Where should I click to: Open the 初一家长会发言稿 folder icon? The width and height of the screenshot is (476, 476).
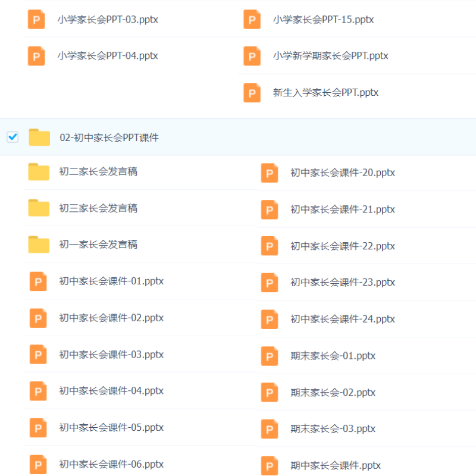coord(39,245)
